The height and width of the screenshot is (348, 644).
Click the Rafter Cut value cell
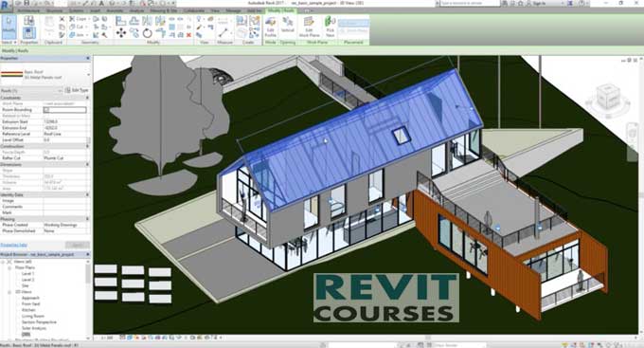tap(65, 158)
